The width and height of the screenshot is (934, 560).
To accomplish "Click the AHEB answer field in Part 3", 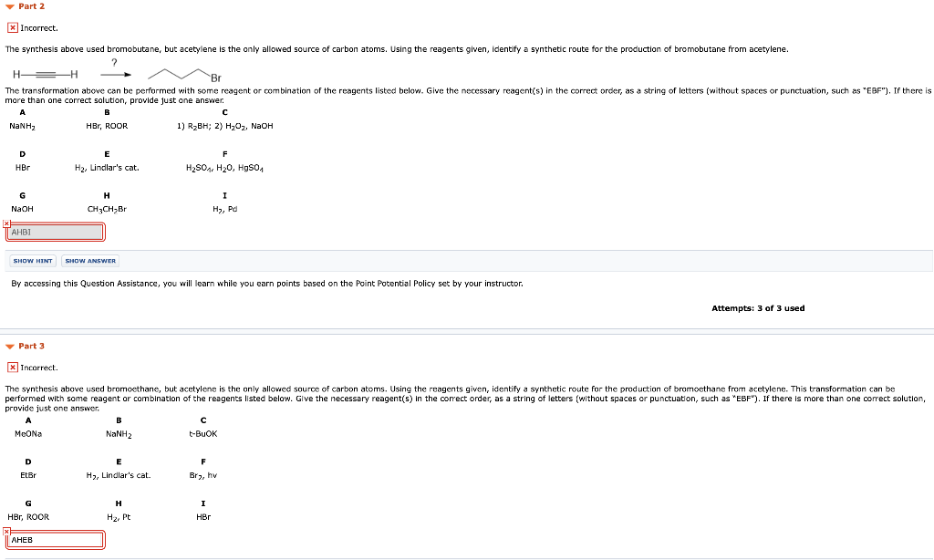I will pyautogui.click(x=55, y=539).
